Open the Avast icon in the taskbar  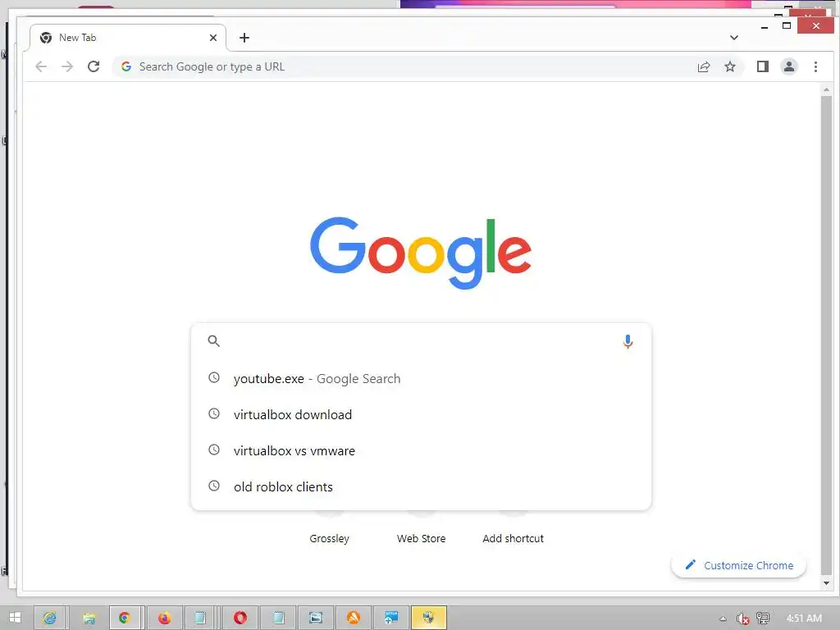pos(353,619)
